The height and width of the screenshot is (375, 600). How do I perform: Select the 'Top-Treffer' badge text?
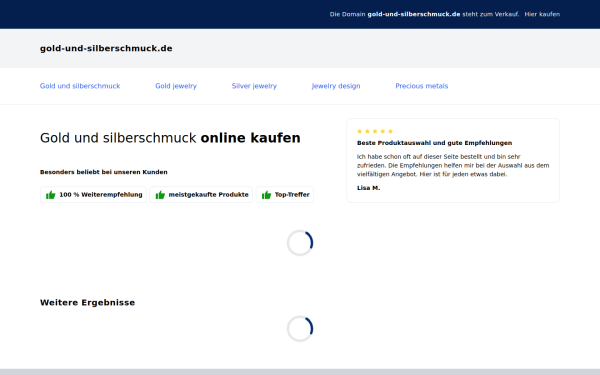pos(292,194)
